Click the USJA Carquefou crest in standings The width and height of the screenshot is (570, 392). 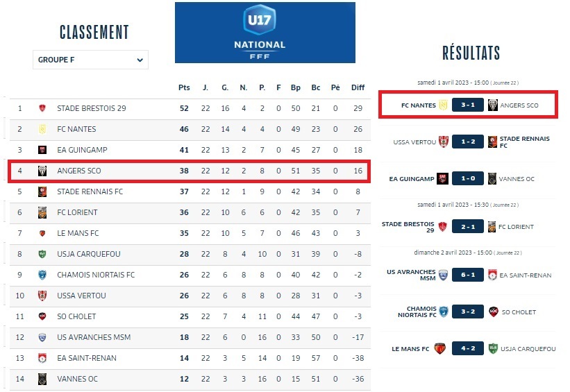[42, 254]
